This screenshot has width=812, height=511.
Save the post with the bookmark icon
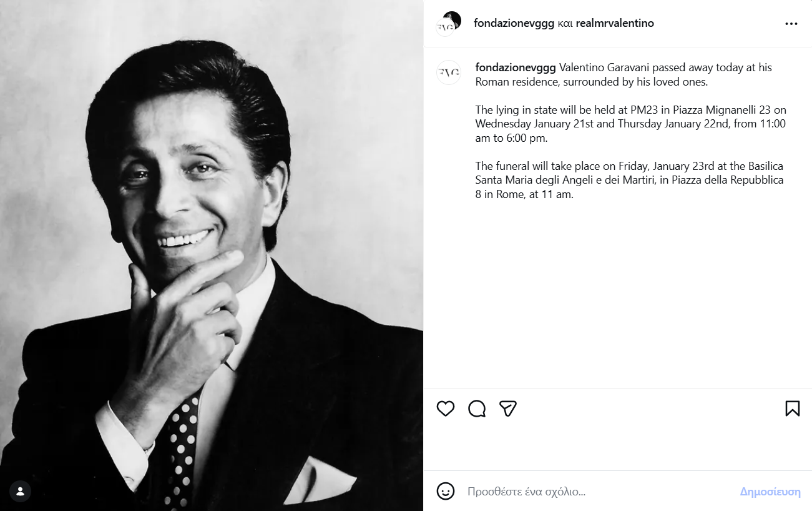pyautogui.click(x=792, y=409)
